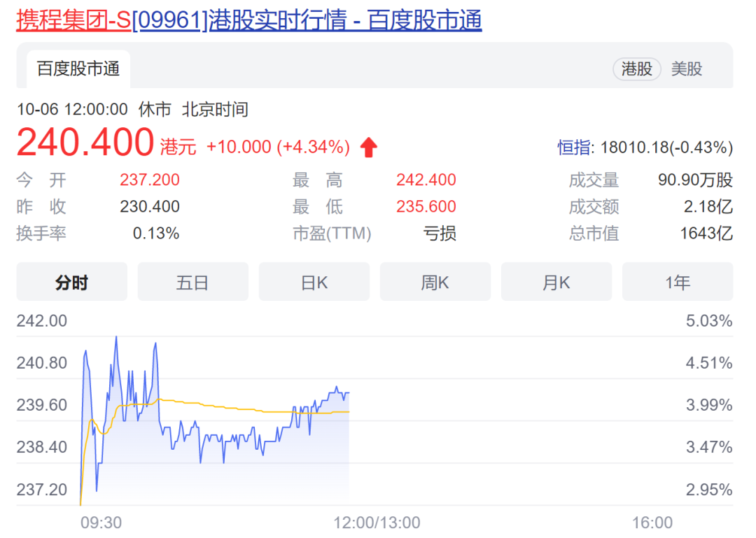
Task: Switch to 美股 market toggle
Action: pyautogui.click(x=687, y=69)
